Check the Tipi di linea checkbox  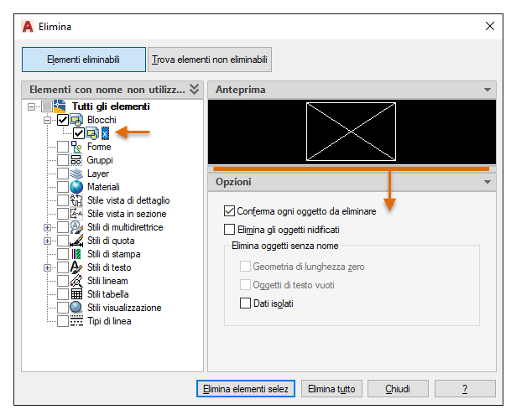(63, 321)
